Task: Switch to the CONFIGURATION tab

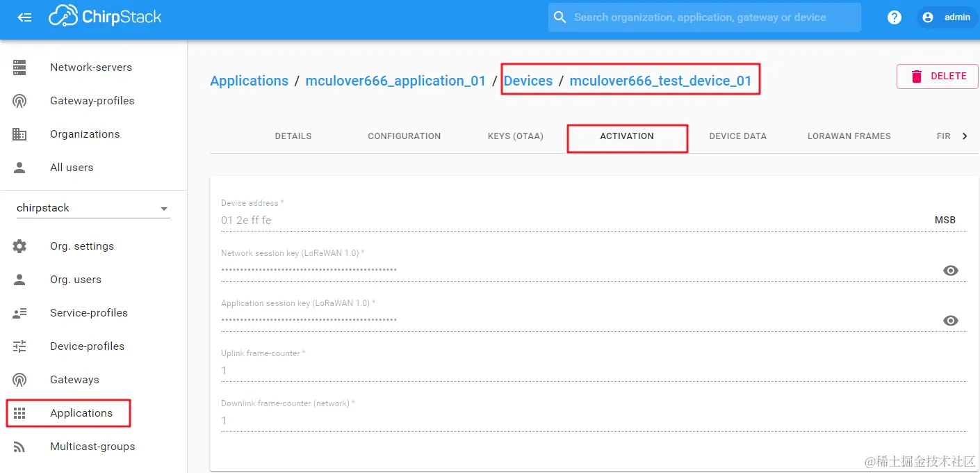Action: coord(405,136)
